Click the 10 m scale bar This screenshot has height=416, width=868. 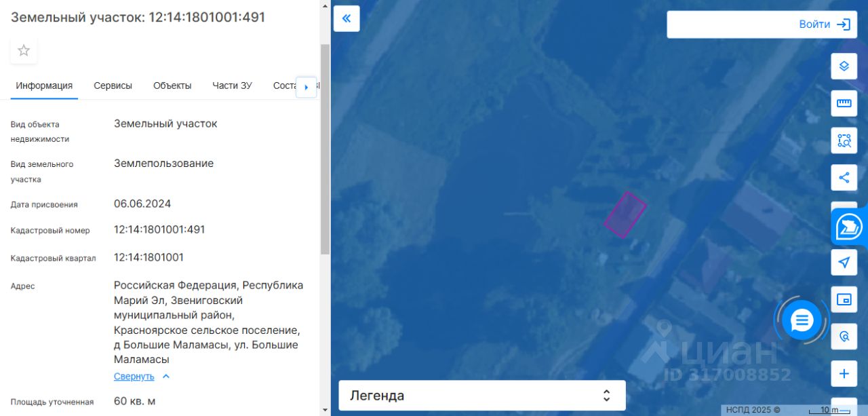829,410
